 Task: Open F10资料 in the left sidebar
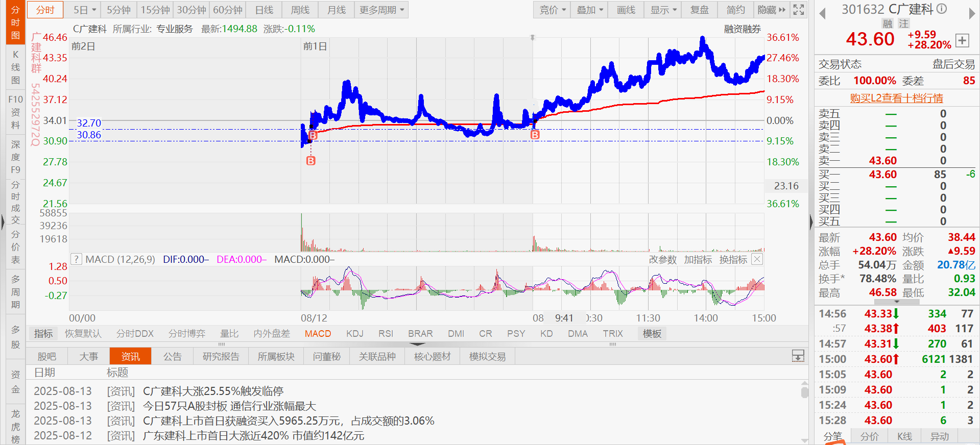point(15,112)
